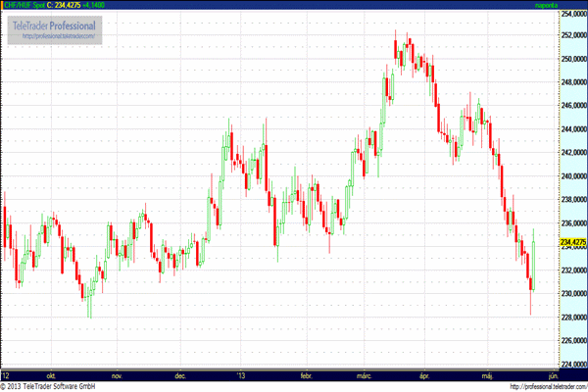The width and height of the screenshot is (588, 392).
Task: Click the 'febr.' label on time axis
Action: coord(305,374)
